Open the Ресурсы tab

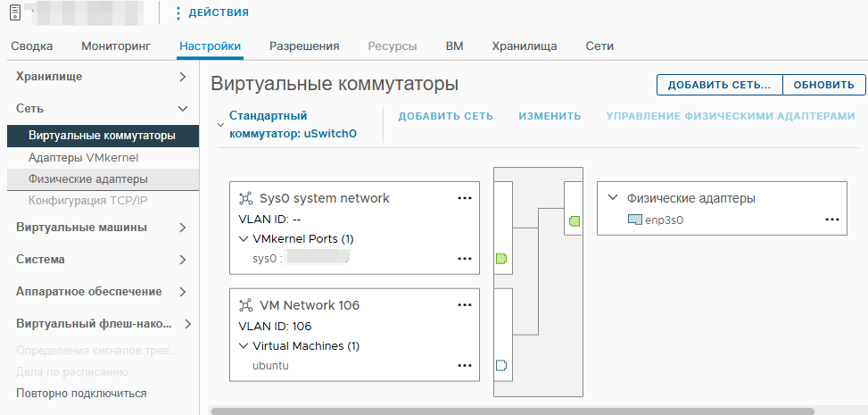(x=393, y=46)
